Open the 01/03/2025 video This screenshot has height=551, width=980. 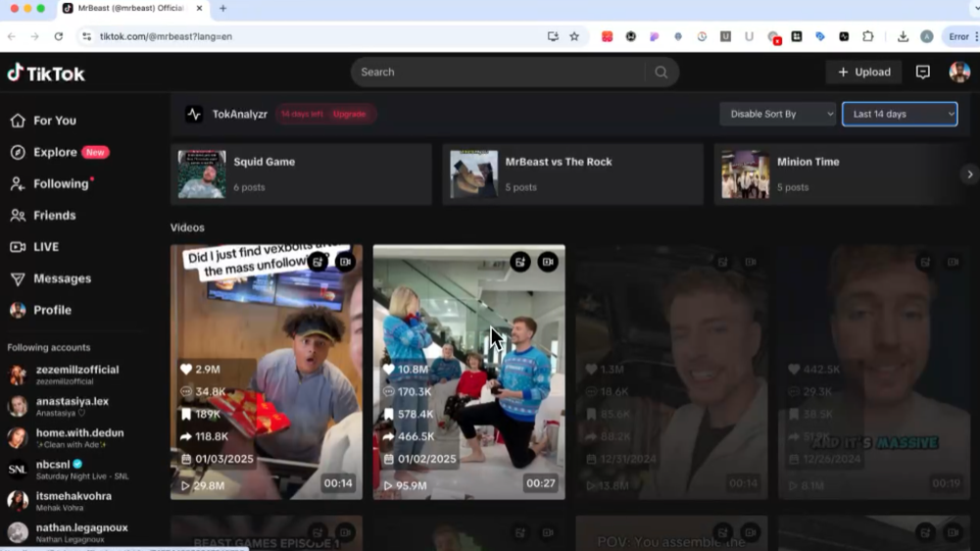(x=267, y=373)
